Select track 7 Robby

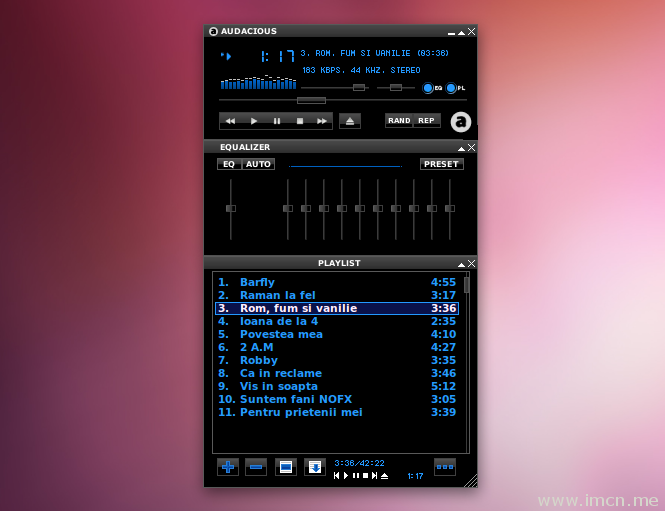pyautogui.click(x=337, y=360)
